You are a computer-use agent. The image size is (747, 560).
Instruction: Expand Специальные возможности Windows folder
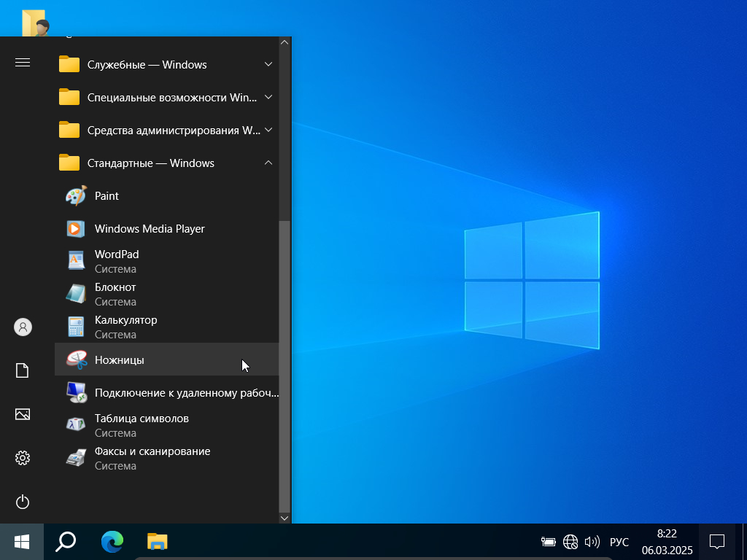(171, 98)
